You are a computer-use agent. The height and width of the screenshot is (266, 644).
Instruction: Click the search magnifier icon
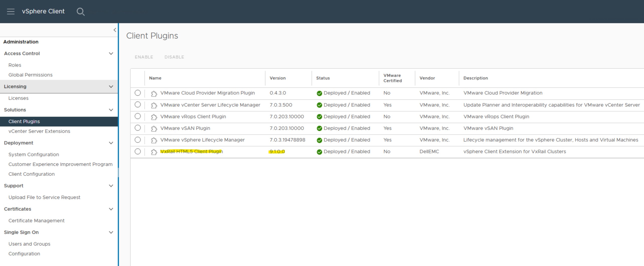(x=81, y=12)
